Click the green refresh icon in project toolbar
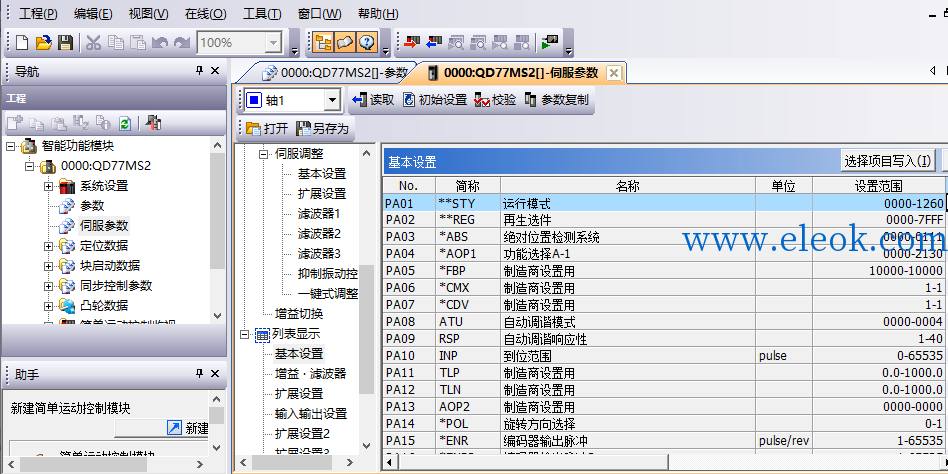This screenshot has width=948, height=474. click(125, 123)
